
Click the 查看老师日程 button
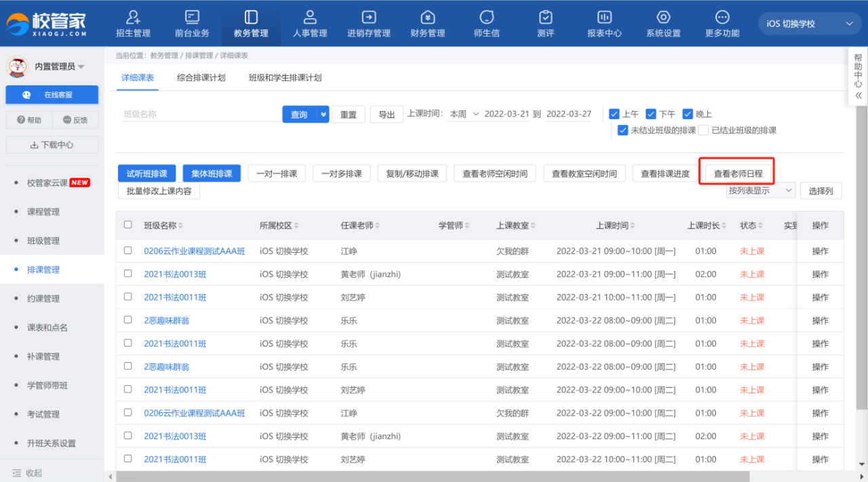[738, 174]
